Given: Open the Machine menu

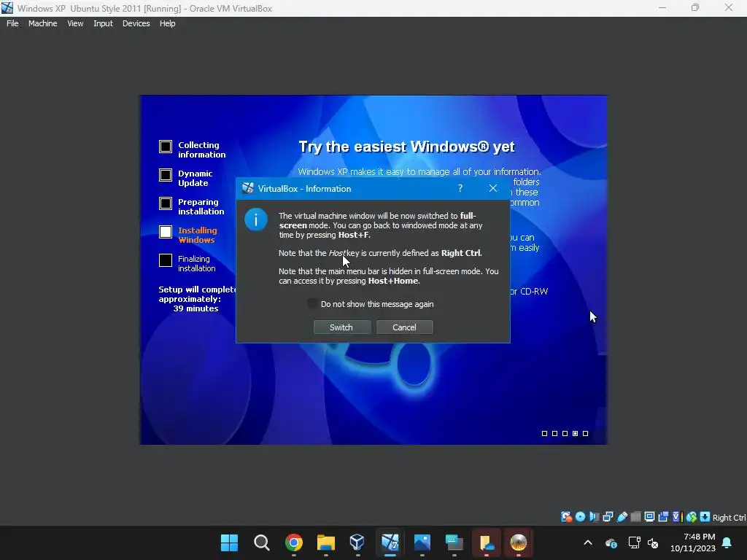Looking at the screenshot, I should coord(43,23).
